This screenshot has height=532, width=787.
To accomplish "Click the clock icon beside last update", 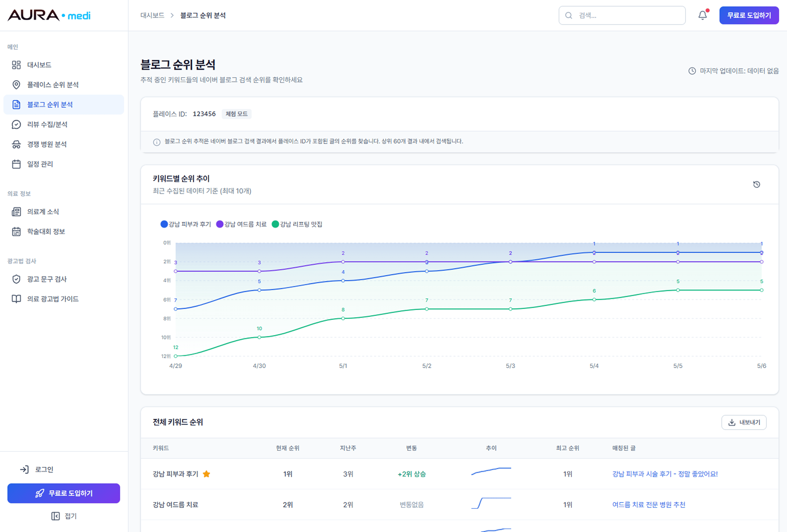I will [692, 71].
